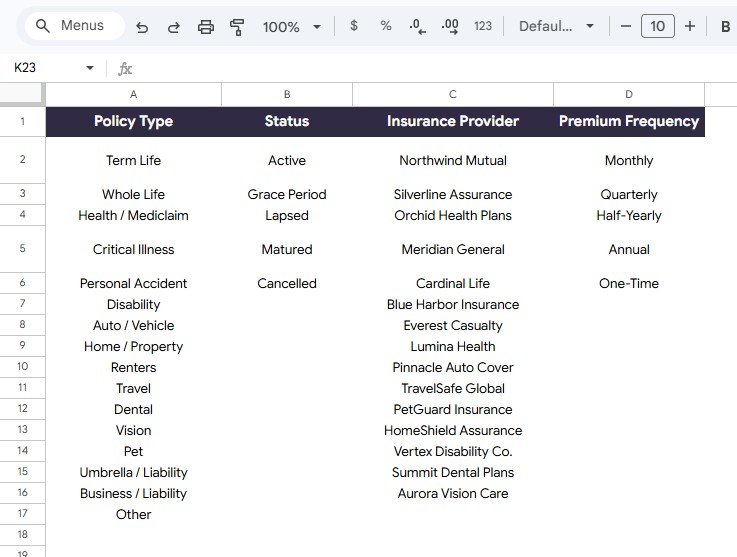Increase font size with plus button
Screen dimensions: 737x557
(x=690, y=26)
